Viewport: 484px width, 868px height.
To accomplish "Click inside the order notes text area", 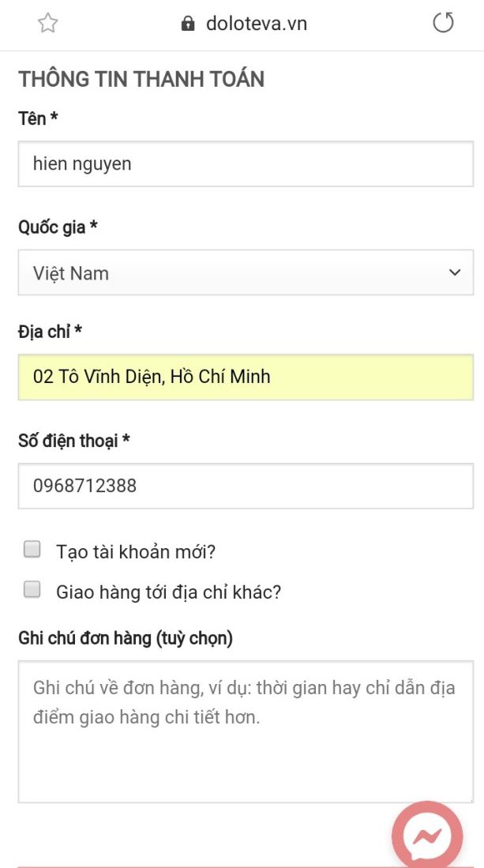I will 246,731.
